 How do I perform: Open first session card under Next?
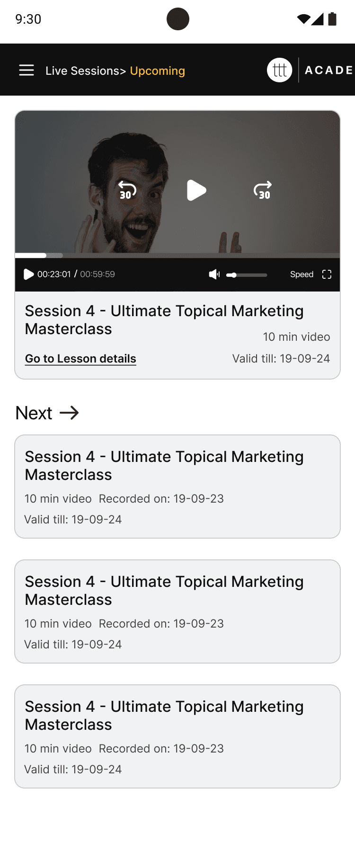(x=177, y=487)
